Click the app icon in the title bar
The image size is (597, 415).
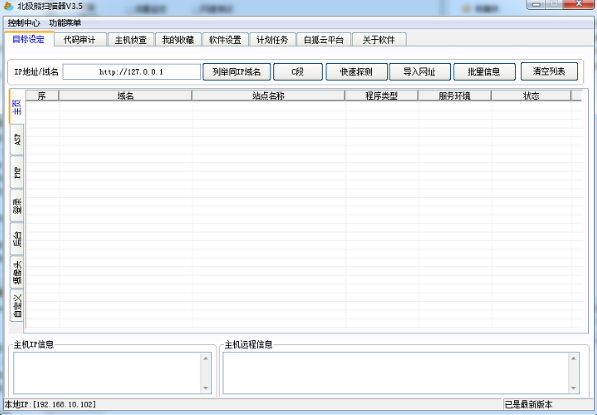(x=8, y=6)
